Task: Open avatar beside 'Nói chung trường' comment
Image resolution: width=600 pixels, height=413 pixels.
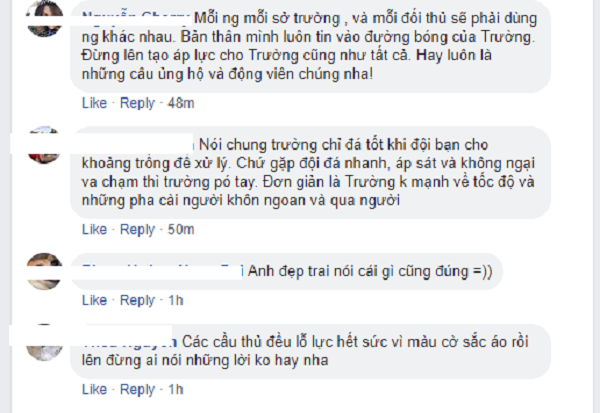Action: [44, 145]
